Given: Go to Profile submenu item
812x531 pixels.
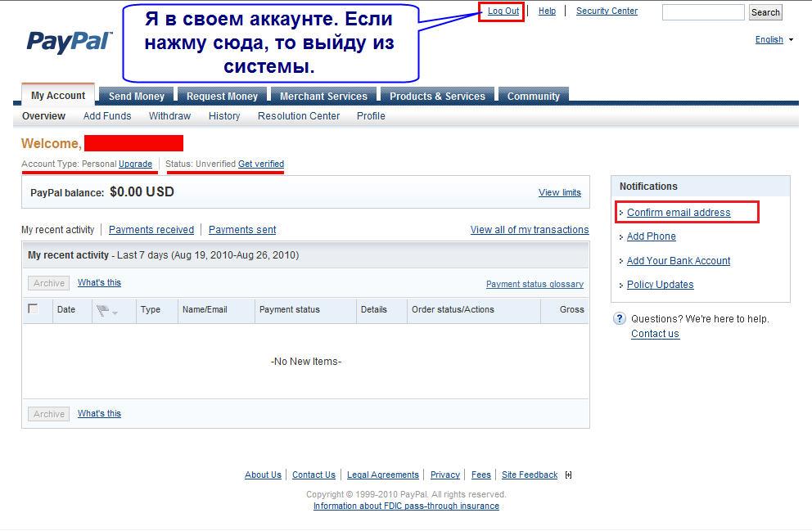Looking at the screenshot, I should coord(371,116).
